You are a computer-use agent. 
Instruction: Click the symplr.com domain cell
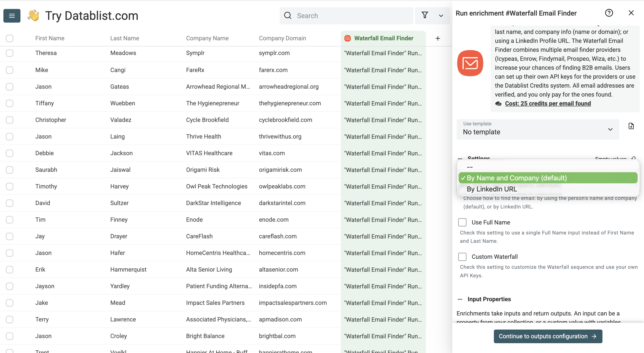tap(274, 53)
